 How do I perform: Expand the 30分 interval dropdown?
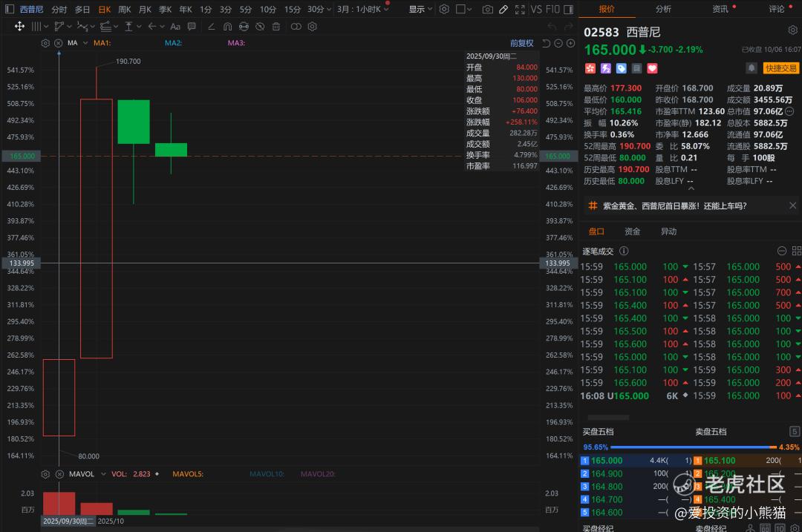(328, 10)
